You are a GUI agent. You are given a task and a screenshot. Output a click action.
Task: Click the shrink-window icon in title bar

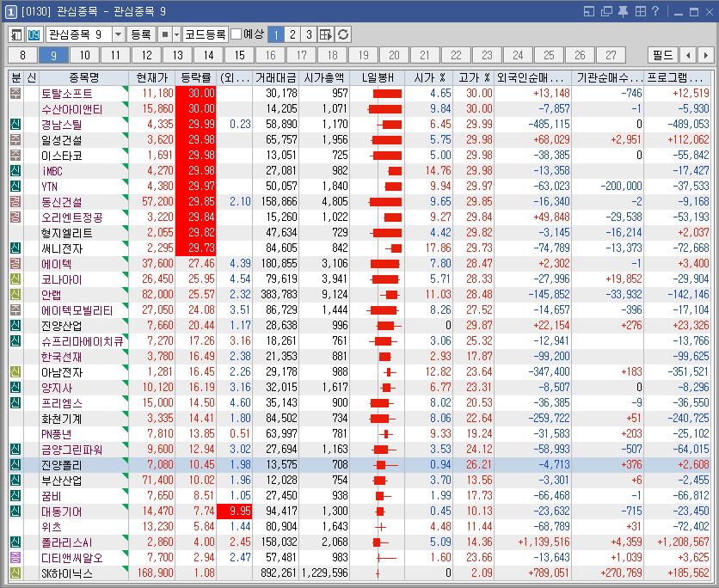pyautogui.click(x=589, y=11)
